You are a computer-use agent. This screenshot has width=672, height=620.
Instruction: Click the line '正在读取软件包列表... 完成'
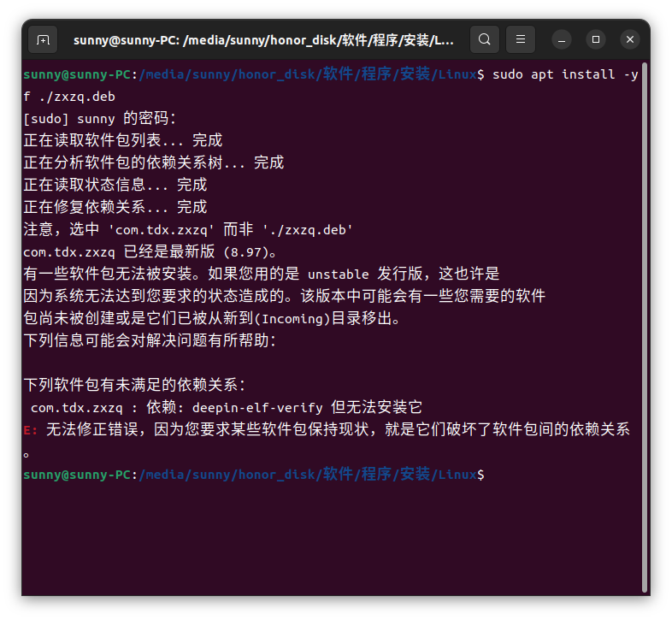coord(123,140)
